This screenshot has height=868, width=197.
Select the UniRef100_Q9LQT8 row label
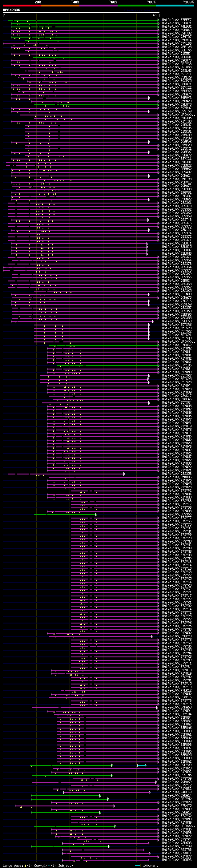click(177, 104)
